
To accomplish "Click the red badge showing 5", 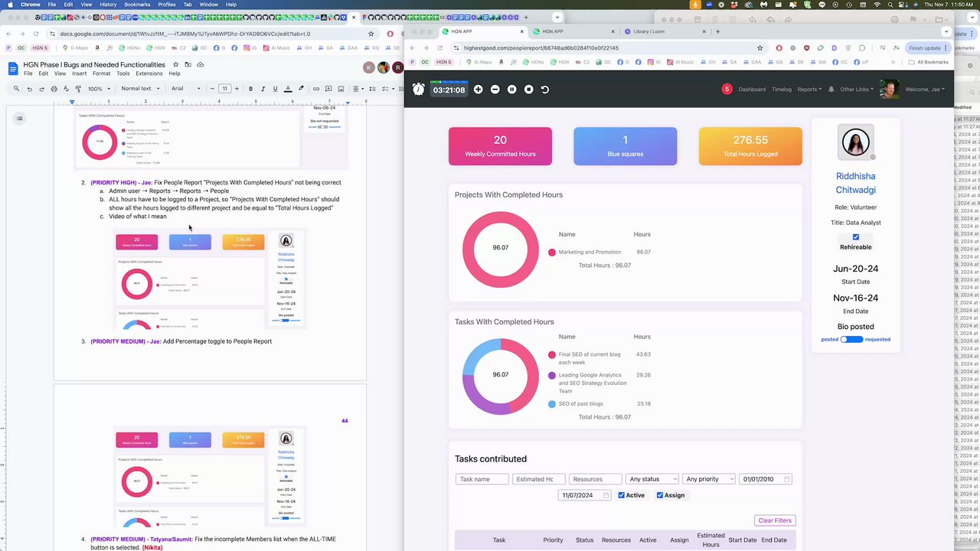I will [x=727, y=89].
